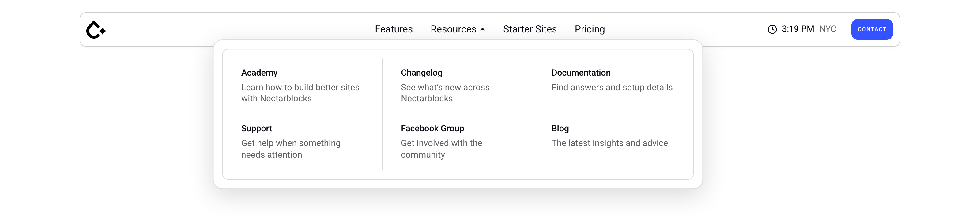
Task: Click 'The latest insights and advice' text
Action: (609, 143)
